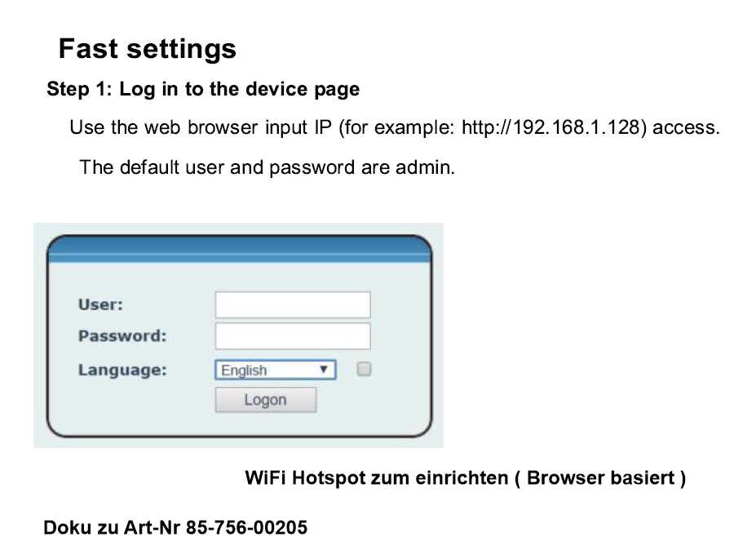Click the Step 1 login heading

click(x=203, y=89)
